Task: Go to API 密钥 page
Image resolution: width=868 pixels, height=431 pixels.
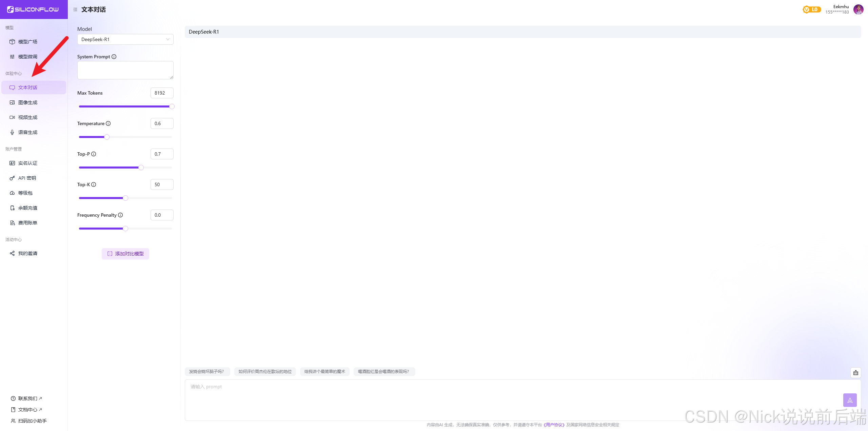Action: pyautogui.click(x=27, y=178)
